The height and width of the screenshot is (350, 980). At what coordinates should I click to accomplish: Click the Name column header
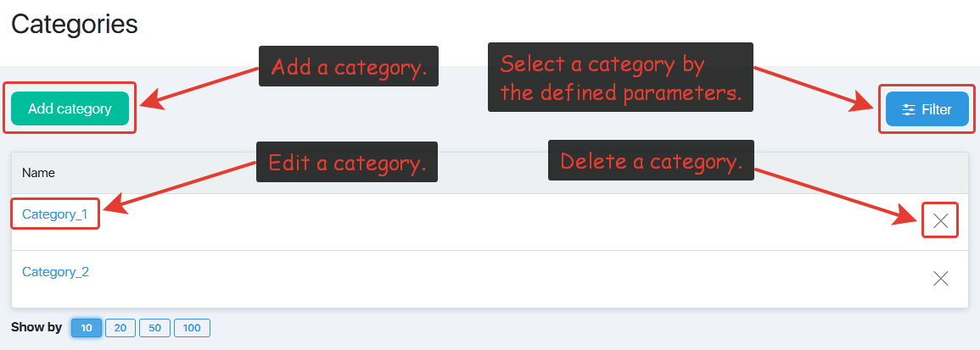39,173
